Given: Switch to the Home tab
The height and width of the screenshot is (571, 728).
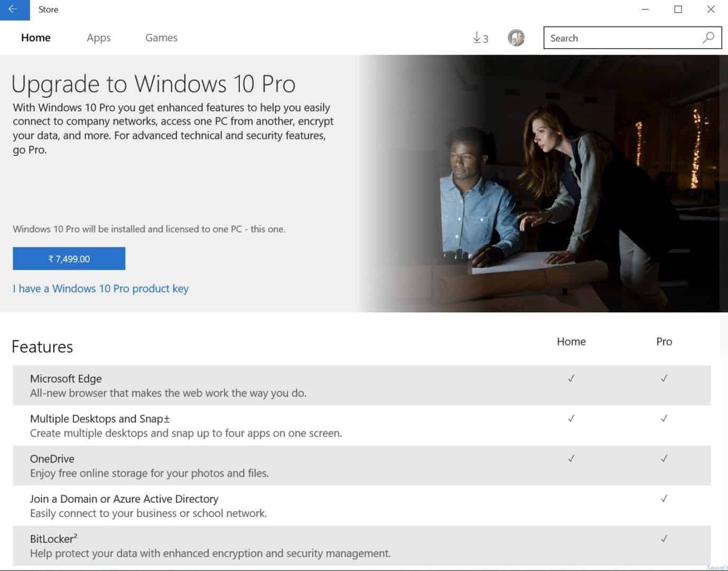Looking at the screenshot, I should click(36, 38).
